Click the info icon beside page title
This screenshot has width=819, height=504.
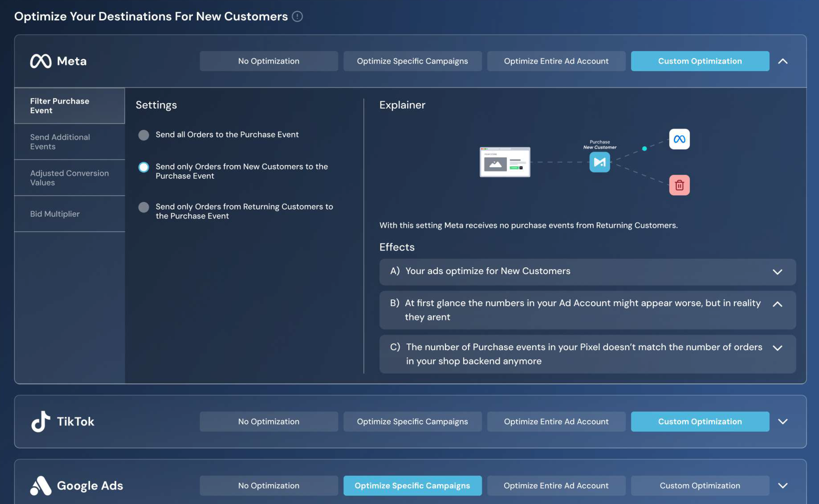(297, 16)
